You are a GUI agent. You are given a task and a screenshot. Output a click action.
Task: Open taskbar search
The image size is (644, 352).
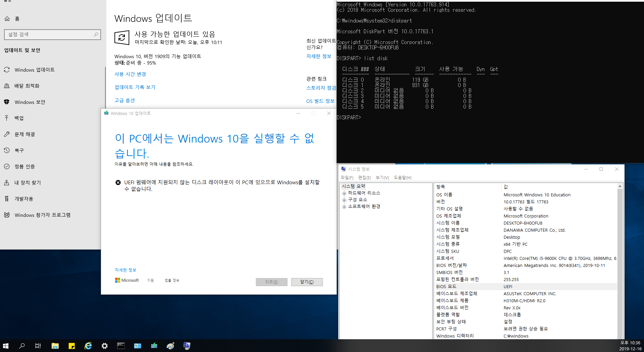coord(22,346)
